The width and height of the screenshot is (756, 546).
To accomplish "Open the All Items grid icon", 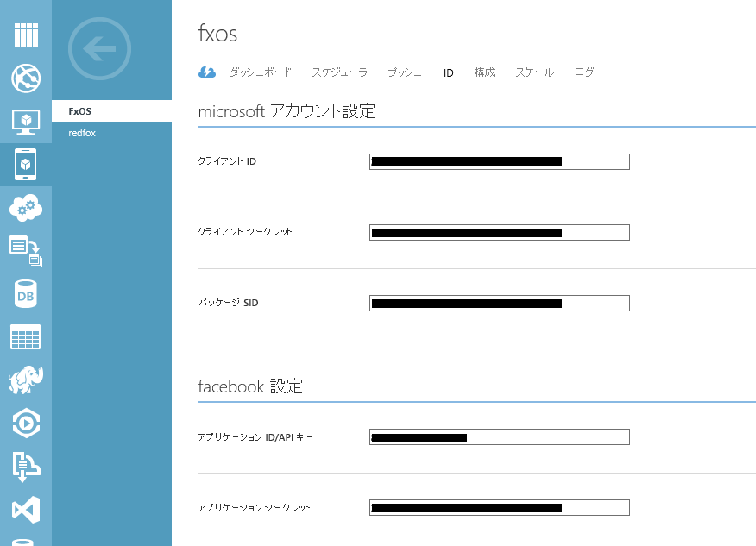I will point(26,35).
